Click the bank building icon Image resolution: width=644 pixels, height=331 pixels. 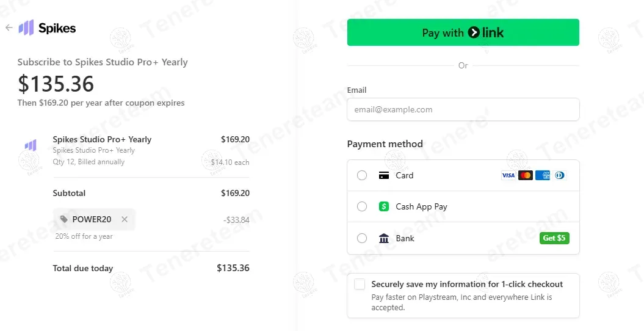coord(384,238)
